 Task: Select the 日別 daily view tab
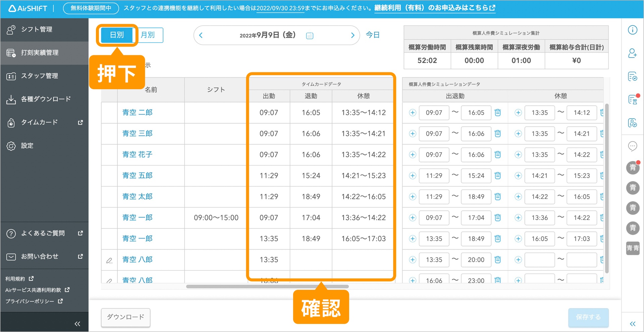click(117, 35)
